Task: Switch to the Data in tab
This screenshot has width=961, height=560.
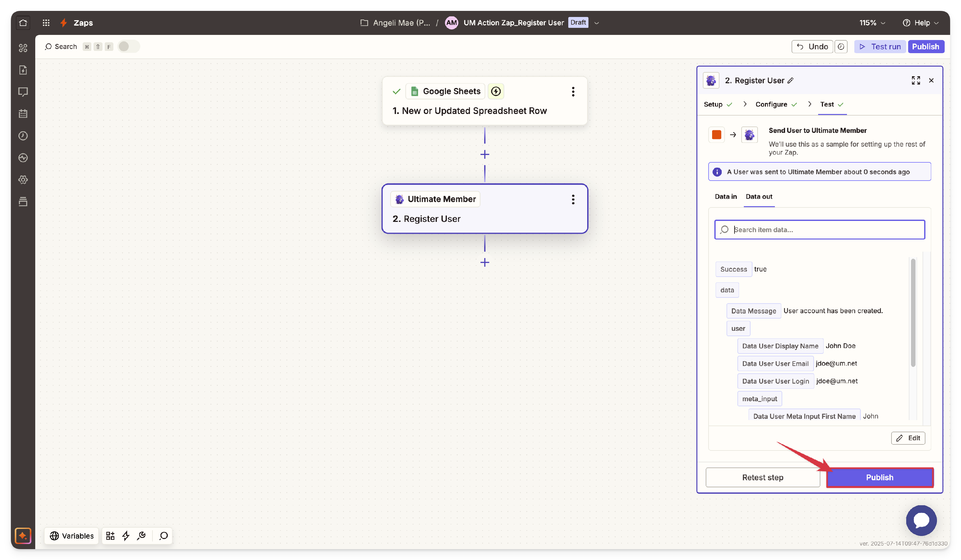Action: [726, 197]
